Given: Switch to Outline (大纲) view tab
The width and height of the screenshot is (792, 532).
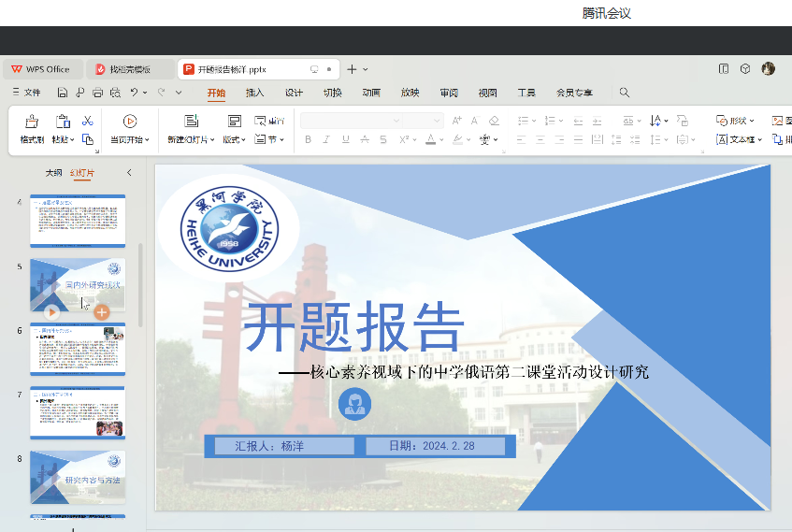Looking at the screenshot, I should click(x=53, y=173).
